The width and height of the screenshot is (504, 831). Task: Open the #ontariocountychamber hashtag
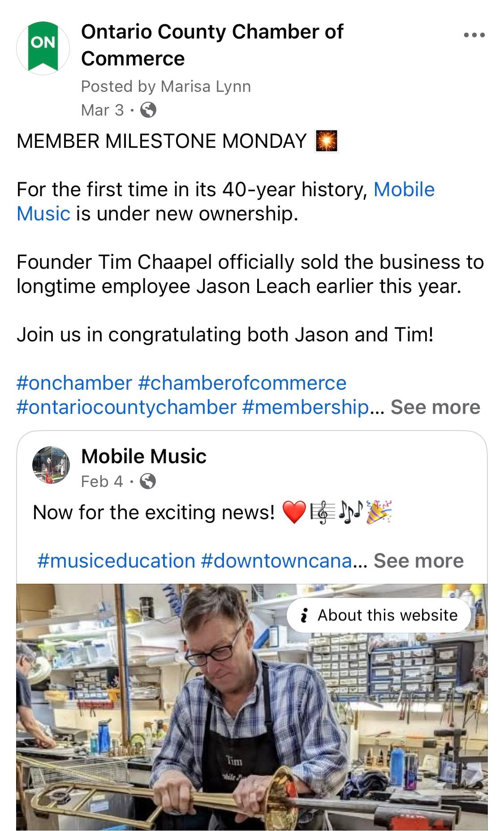126,407
